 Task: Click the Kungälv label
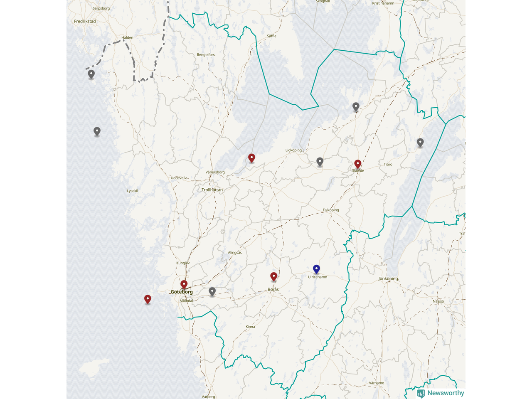point(183,263)
